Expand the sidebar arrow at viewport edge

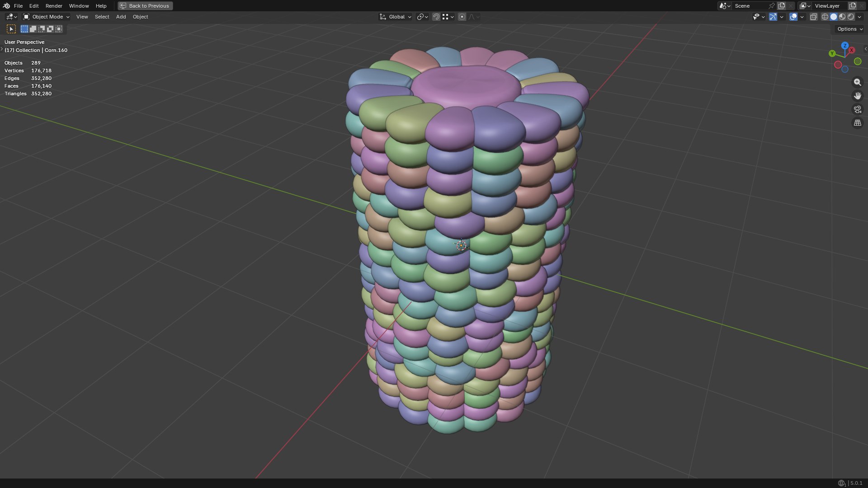(865, 49)
